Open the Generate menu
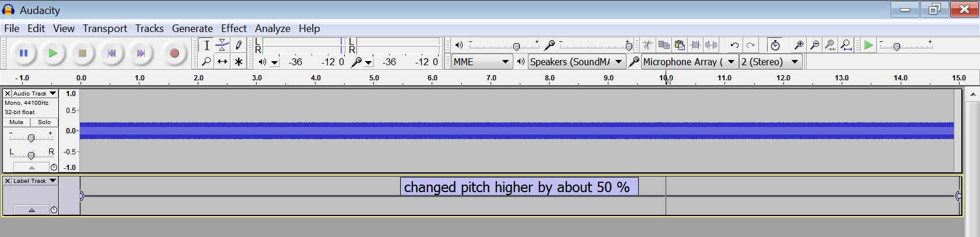 tap(192, 29)
